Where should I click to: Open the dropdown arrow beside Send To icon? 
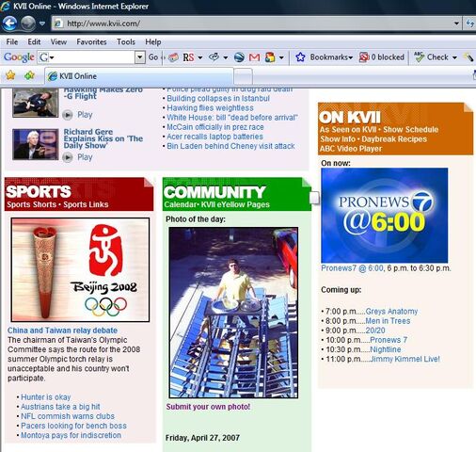pos(226,57)
